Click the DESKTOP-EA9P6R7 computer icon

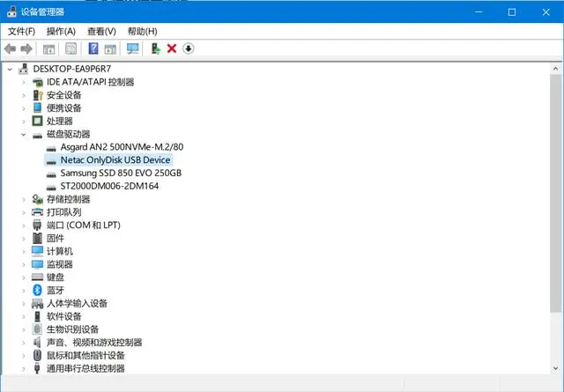pyautogui.click(x=24, y=69)
